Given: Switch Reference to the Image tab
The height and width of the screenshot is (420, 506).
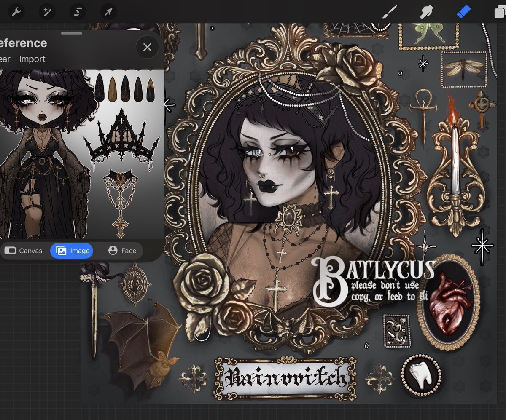Looking at the screenshot, I should click(72, 251).
